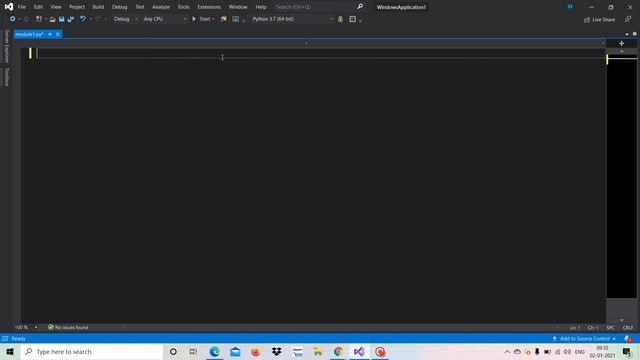
Task: Open the View menu
Action: [56, 7]
